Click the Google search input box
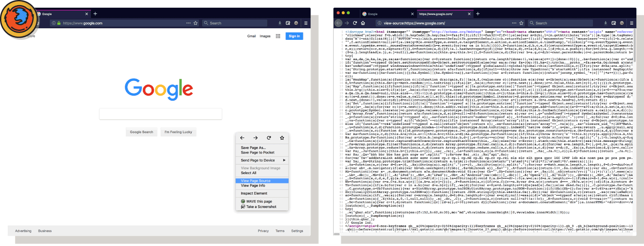 pyautogui.click(x=161, y=114)
